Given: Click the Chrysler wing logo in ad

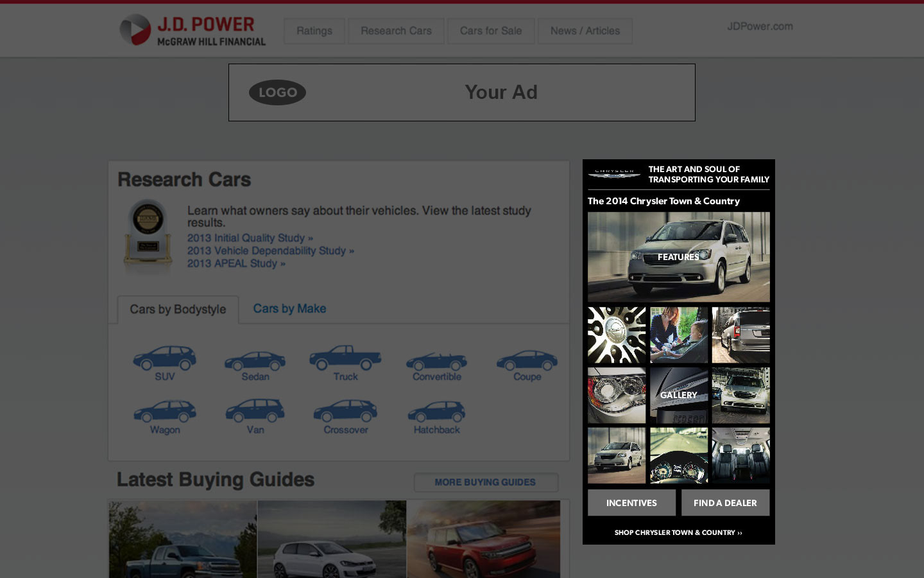Looking at the screenshot, I should pos(614,174).
